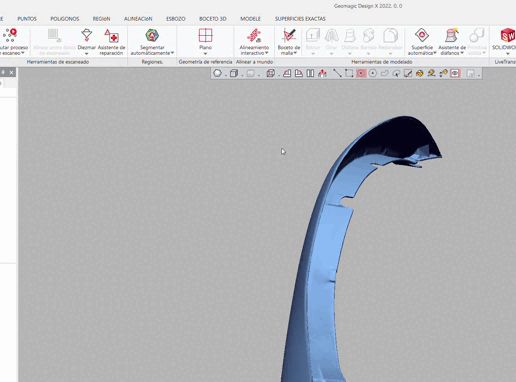Click the wireframe box view icon in view toolbar
The image size is (516, 382).
(270, 73)
